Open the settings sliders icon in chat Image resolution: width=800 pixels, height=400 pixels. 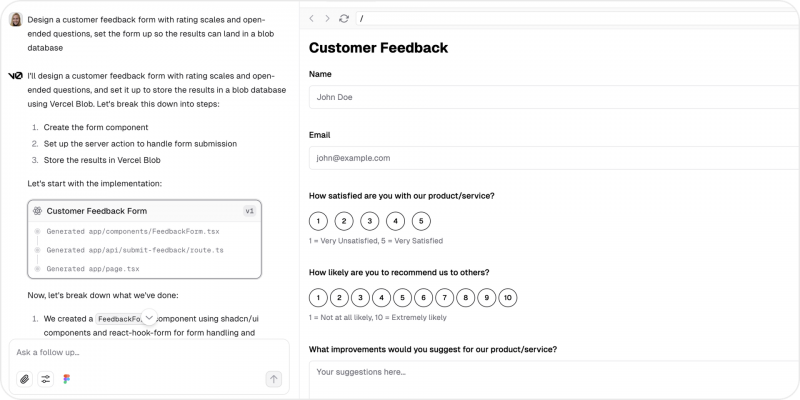click(x=46, y=379)
